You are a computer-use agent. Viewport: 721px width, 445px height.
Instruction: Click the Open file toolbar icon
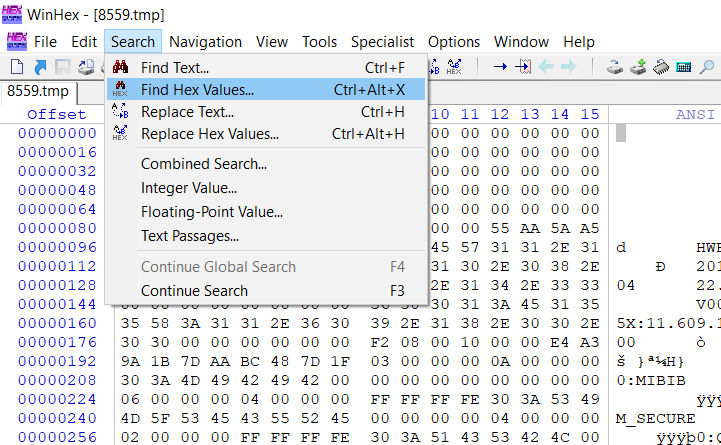pos(40,67)
